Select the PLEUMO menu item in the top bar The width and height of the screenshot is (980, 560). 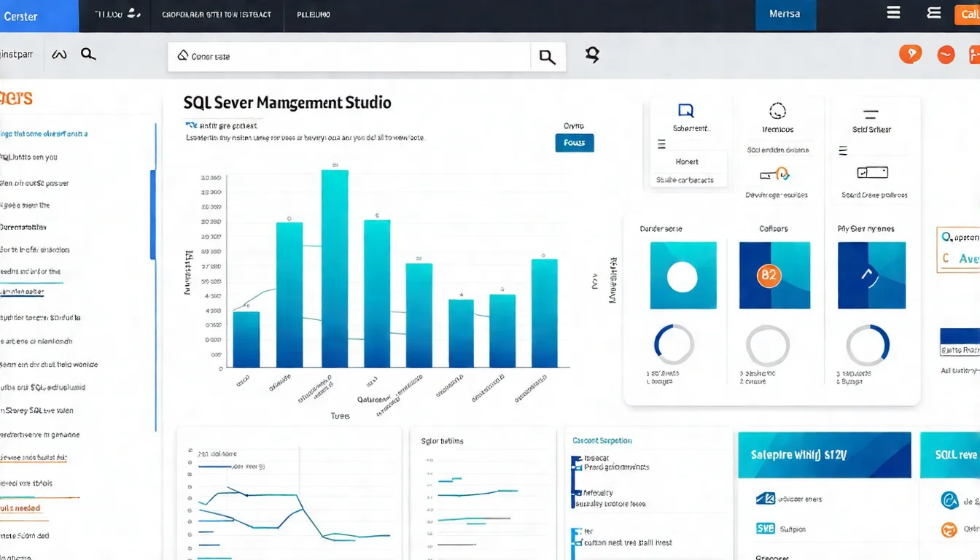click(313, 14)
